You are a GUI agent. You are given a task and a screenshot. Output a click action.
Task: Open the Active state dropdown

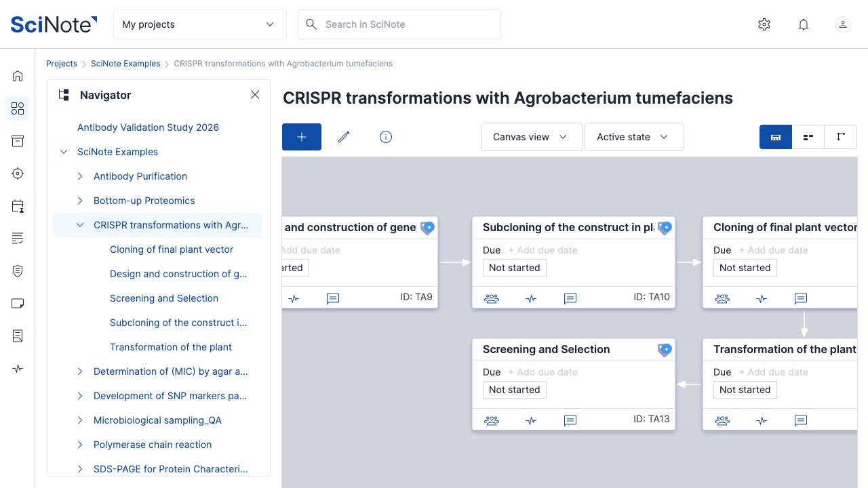(634, 137)
